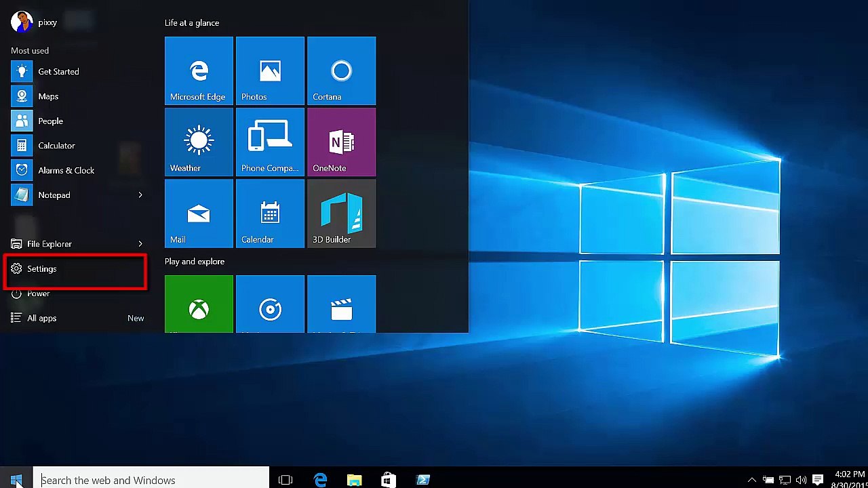The height and width of the screenshot is (488, 868).
Task: Show hidden tray icons chevron
Action: 751,480
